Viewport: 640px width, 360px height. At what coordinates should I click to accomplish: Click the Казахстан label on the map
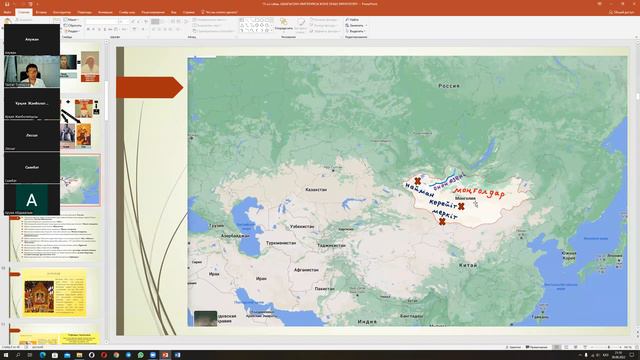click(316, 189)
